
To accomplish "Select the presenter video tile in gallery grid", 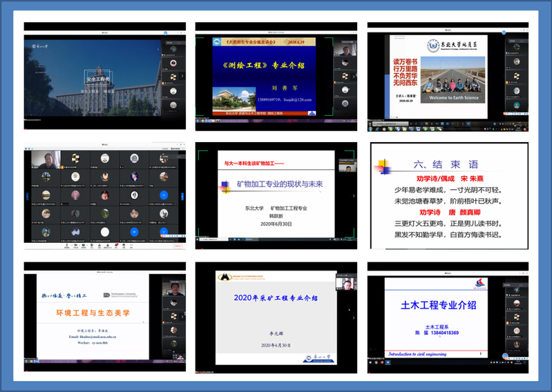I will (46, 159).
